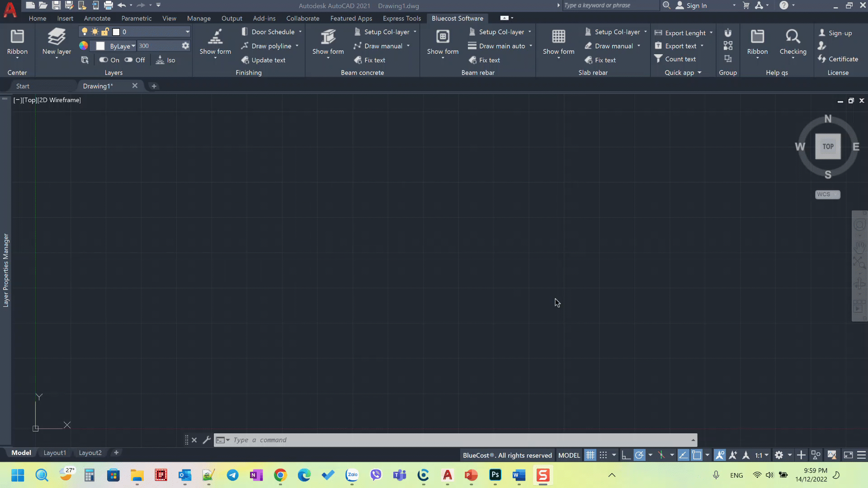The width and height of the screenshot is (868, 488).
Task: Open the Layout1 tab
Action: pos(55,453)
